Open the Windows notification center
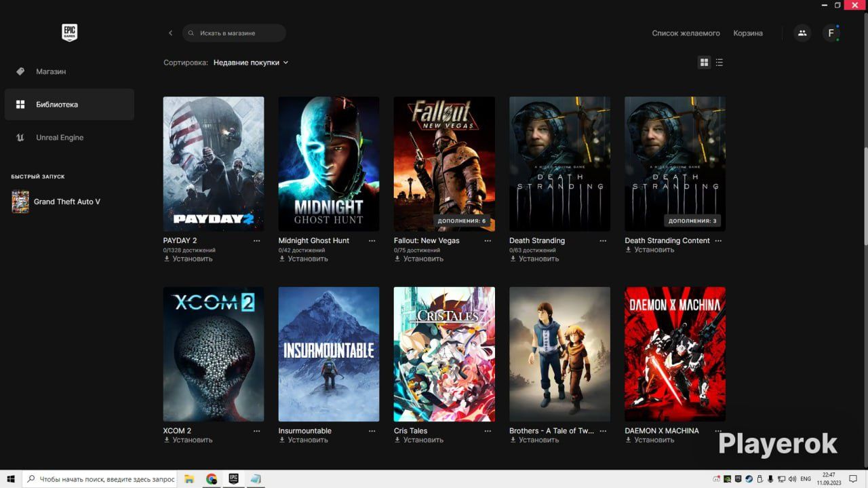Screen dimensions: 868x488 coord(853,479)
